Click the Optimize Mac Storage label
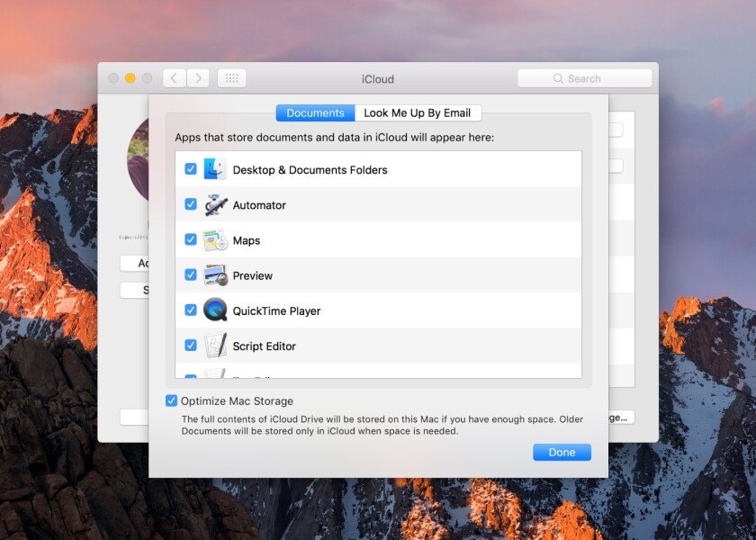The image size is (756, 540). pyautogui.click(x=237, y=401)
